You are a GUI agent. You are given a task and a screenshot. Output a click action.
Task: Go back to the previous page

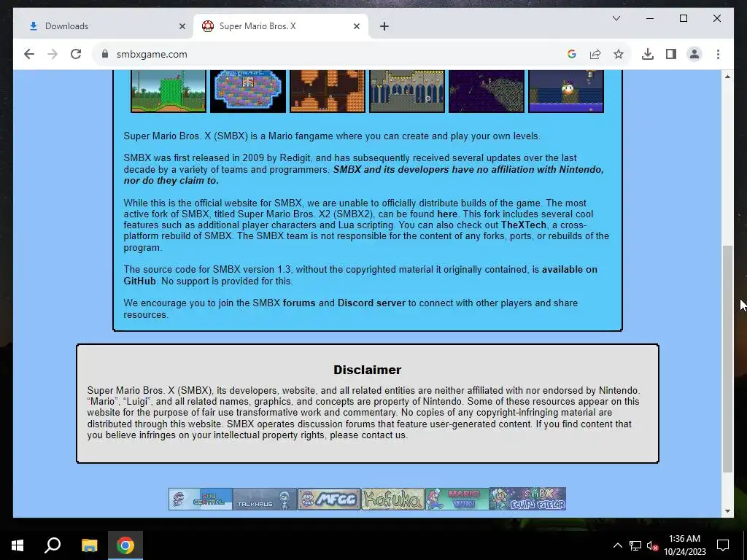(x=29, y=54)
